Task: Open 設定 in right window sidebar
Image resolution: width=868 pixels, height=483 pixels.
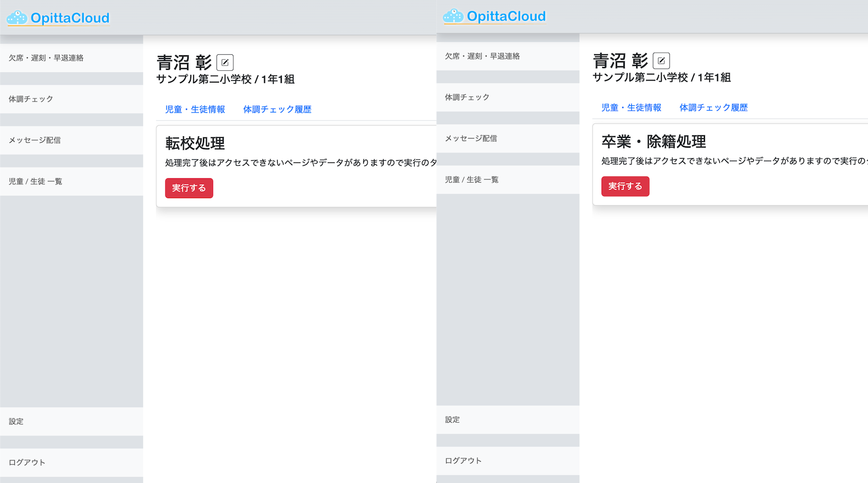Action: [x=508, y=420]
